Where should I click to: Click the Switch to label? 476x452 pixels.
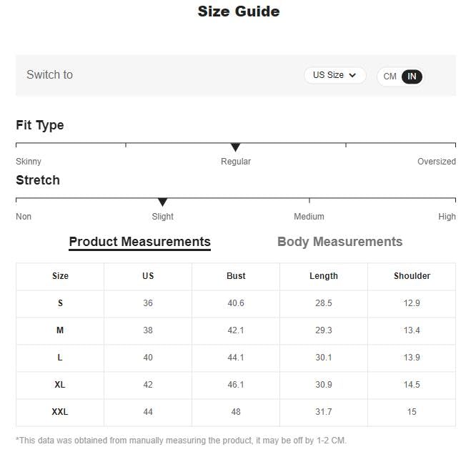[50, 74]
